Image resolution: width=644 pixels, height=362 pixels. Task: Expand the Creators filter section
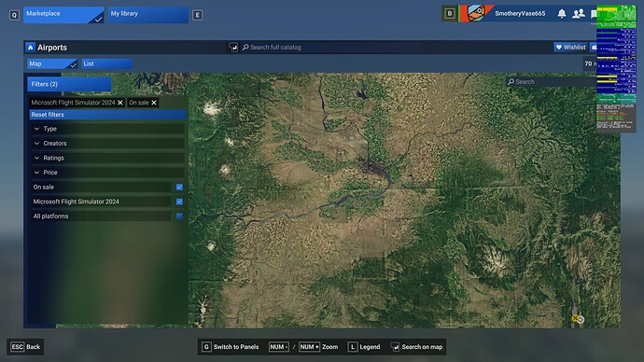point(107,144)
